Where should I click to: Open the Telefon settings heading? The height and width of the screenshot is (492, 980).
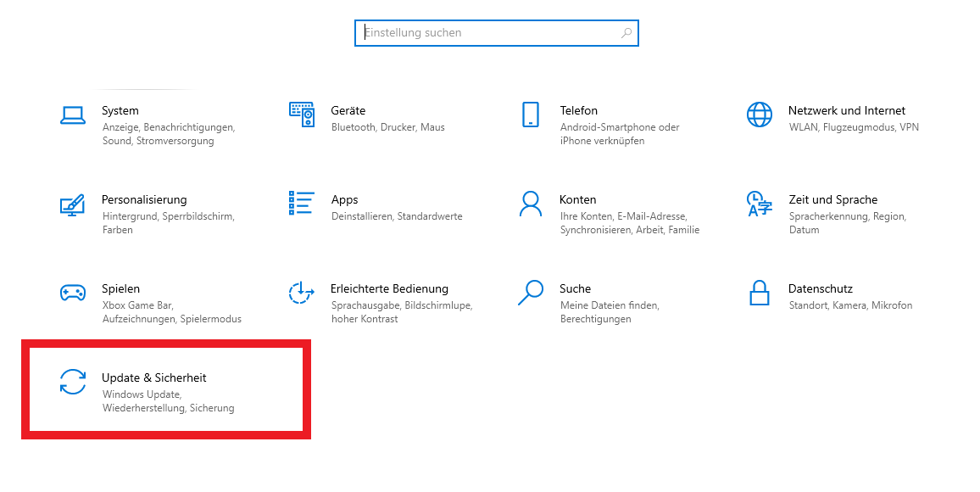[579, 110]
